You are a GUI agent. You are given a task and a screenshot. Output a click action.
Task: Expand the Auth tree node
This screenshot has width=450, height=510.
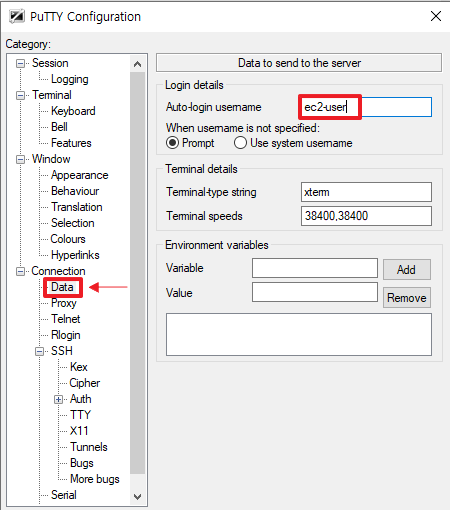tap(59, 399)
